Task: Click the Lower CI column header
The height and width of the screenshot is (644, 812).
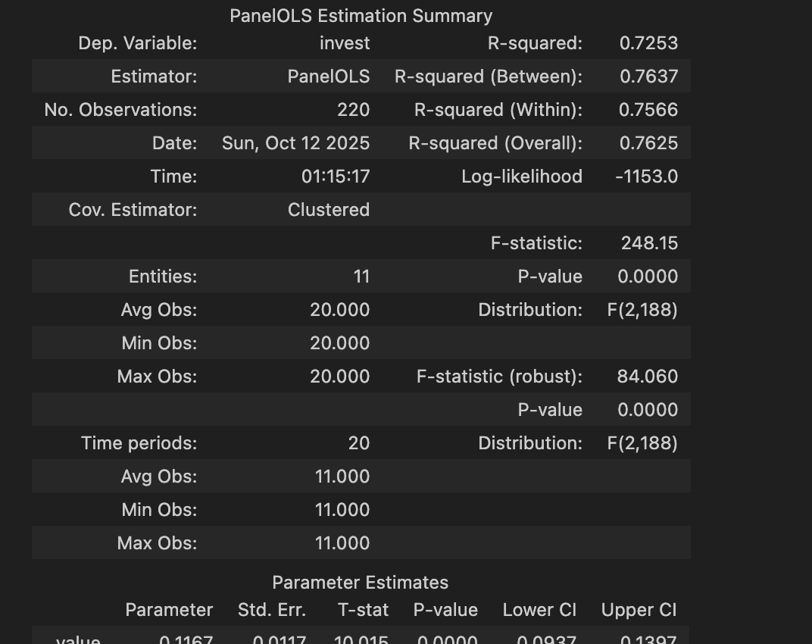Action: tap(539, 610)
